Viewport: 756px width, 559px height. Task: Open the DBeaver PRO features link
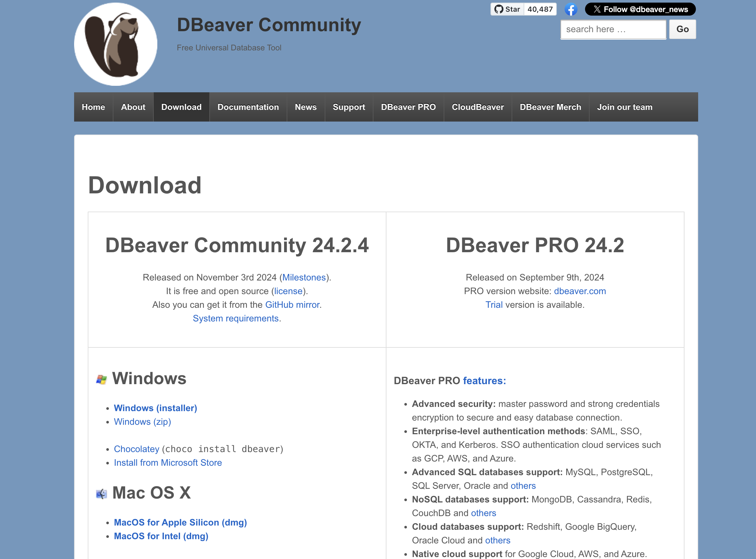pyautogui.click(x=484, y=381)
